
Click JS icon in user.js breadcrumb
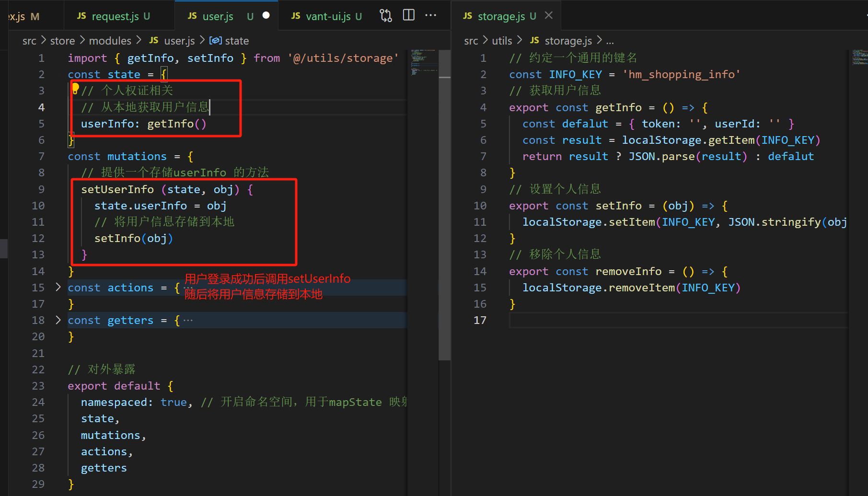coord(154,40)
